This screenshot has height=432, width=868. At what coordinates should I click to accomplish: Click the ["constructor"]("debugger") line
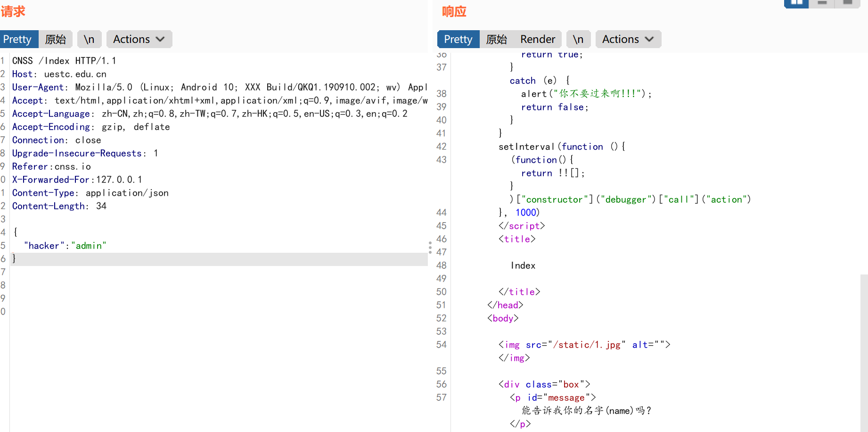point(630,199)
